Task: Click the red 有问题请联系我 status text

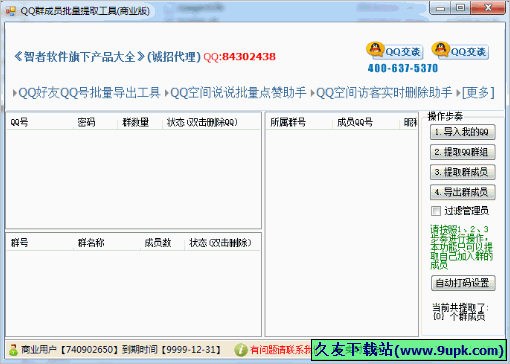Action: [280, 350]
